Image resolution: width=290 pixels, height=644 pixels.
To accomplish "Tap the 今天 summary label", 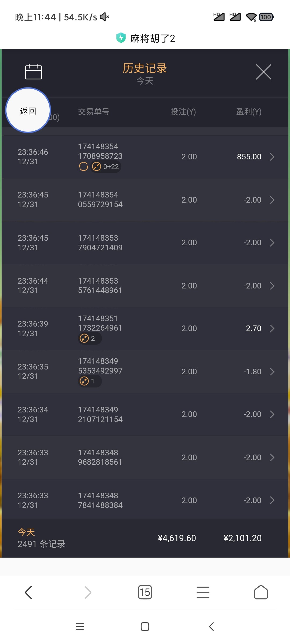I will click(x=26, y=532).
